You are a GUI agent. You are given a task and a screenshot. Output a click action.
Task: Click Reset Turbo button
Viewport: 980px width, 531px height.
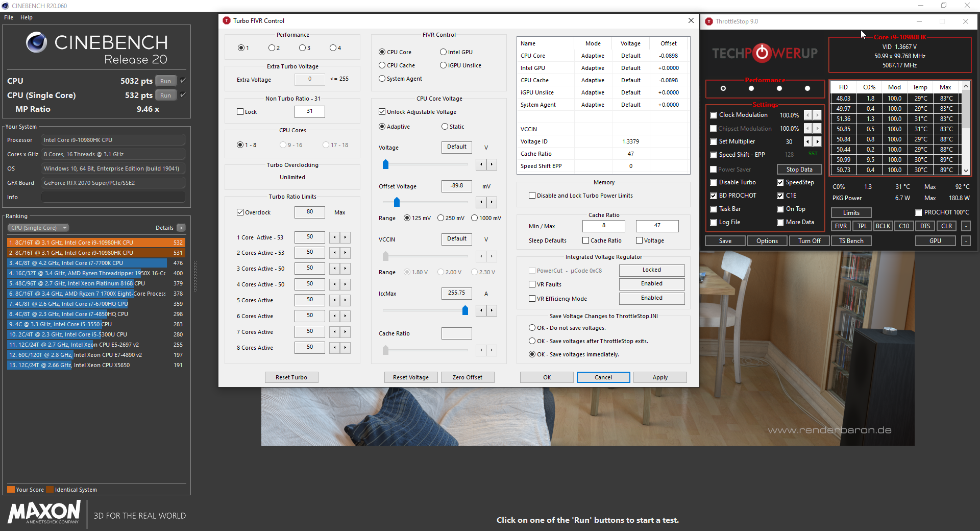(291, 377)
